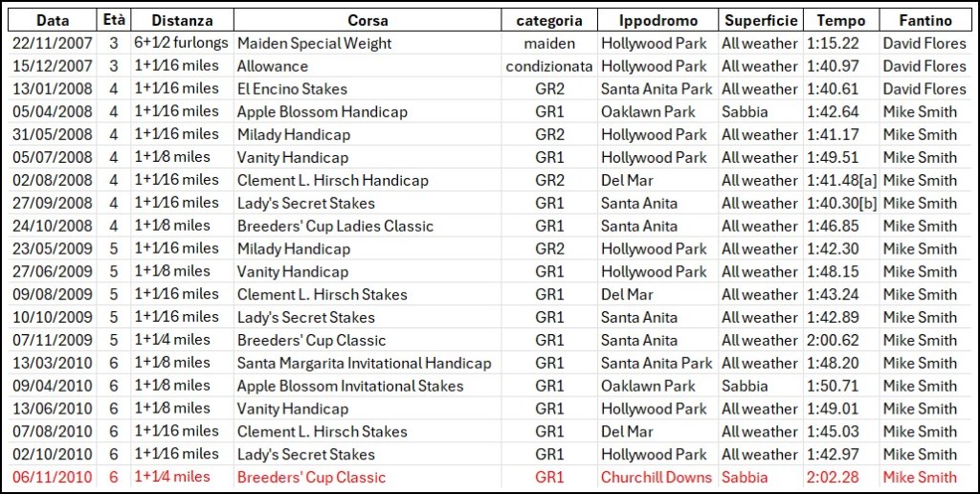Select the Corsa column header
The image size is (980, 494).
(x=367, y=20)
